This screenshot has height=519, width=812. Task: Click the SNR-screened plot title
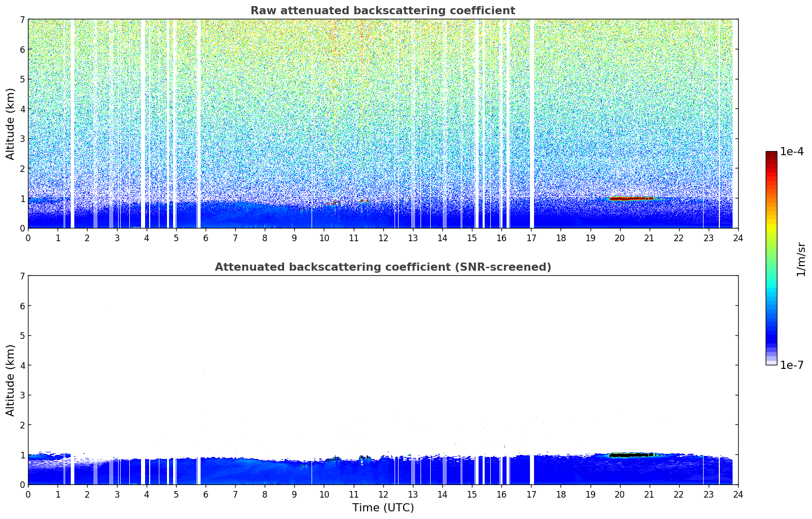pyautogui.click(x=382, y=267)
